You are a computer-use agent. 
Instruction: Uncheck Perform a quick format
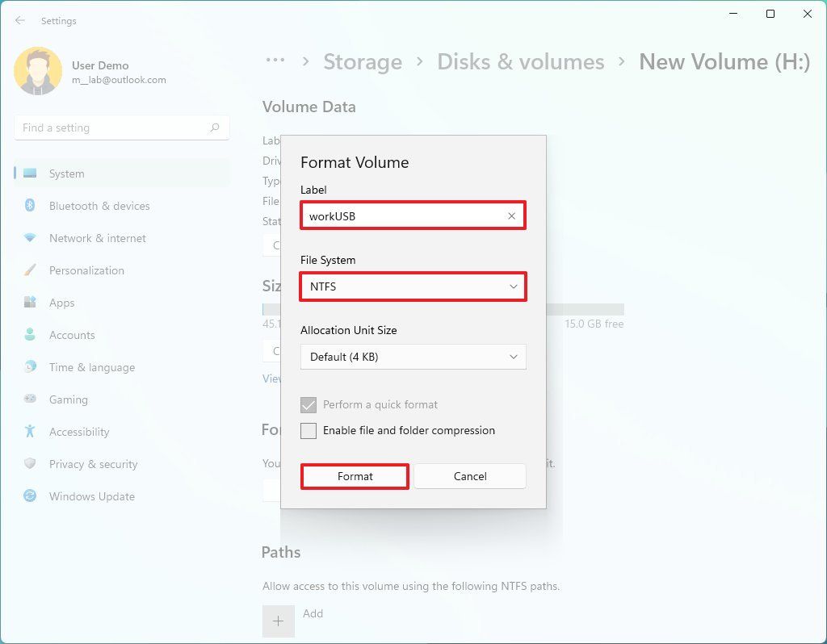(308, 404)
